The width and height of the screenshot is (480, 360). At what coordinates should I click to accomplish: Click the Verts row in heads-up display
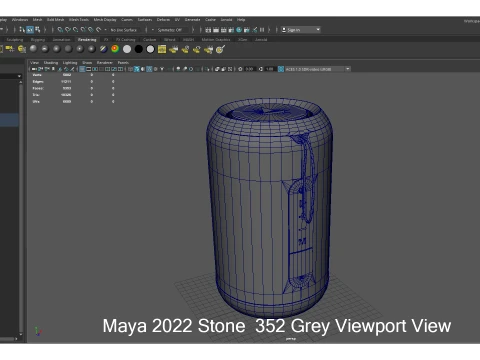pyautogui.click(x=73, y=75)
